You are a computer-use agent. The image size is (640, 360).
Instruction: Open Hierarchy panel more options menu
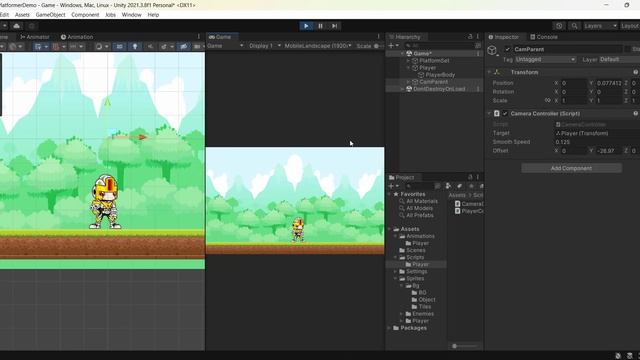point(478,37)
